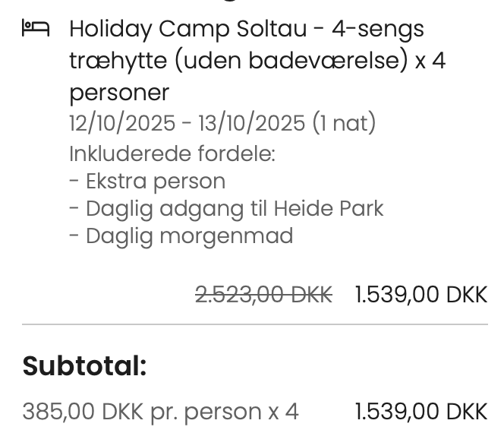Click Daglig adgang til Heide Park
The width and height of the screenshot is (504, 433).
227,209
